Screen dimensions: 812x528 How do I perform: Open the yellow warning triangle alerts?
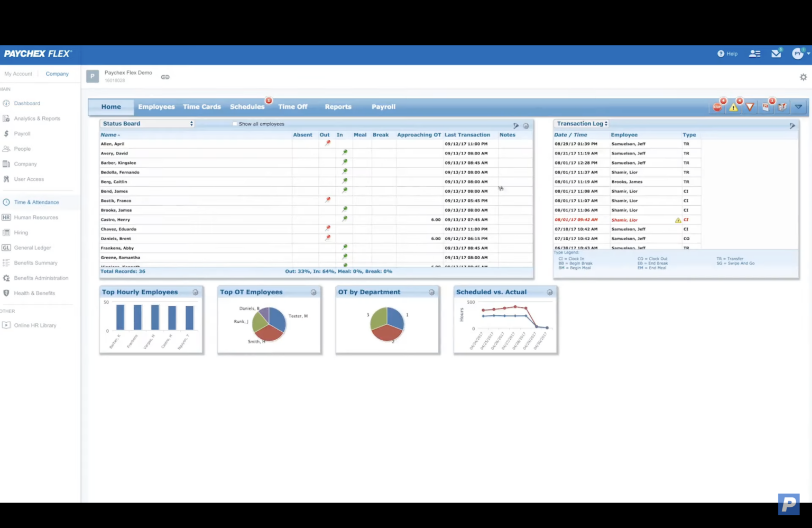coord(733,107)
